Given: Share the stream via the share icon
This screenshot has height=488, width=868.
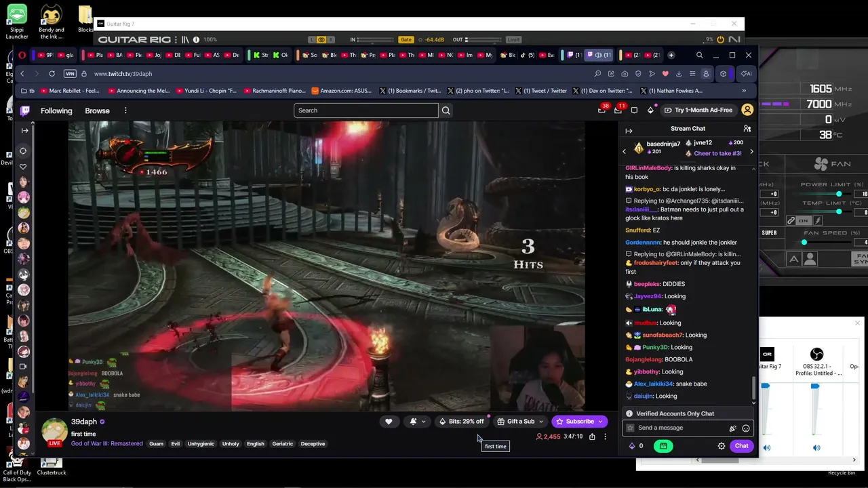Looking at the screenshot, I should tap(592, 437).
